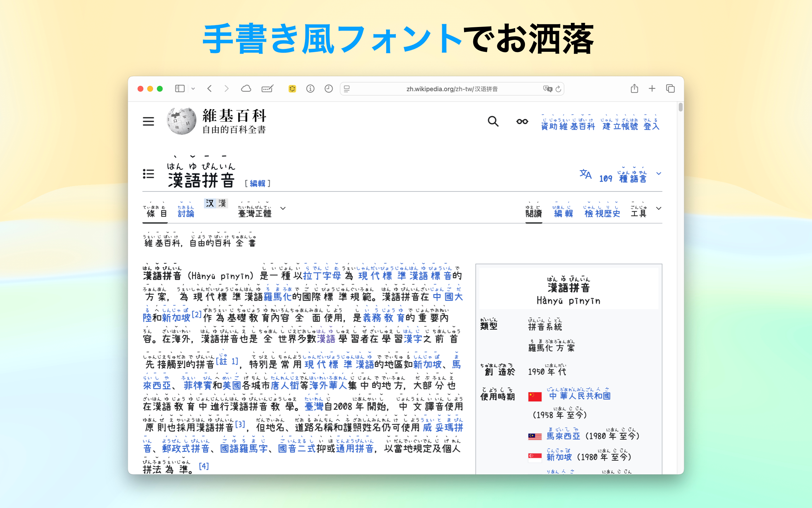The image size is (812, 508).
Task: Click the 編輯 link beside the title
Action: [x=257, y=184]
